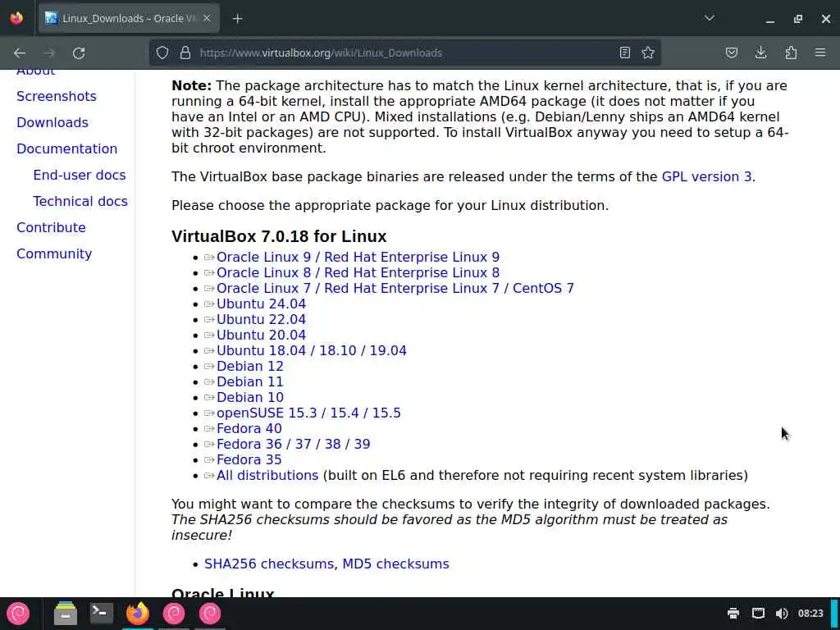Open Community in the sidebar
Viewport: 840px width, 630px height.
[x=54, y=253]
